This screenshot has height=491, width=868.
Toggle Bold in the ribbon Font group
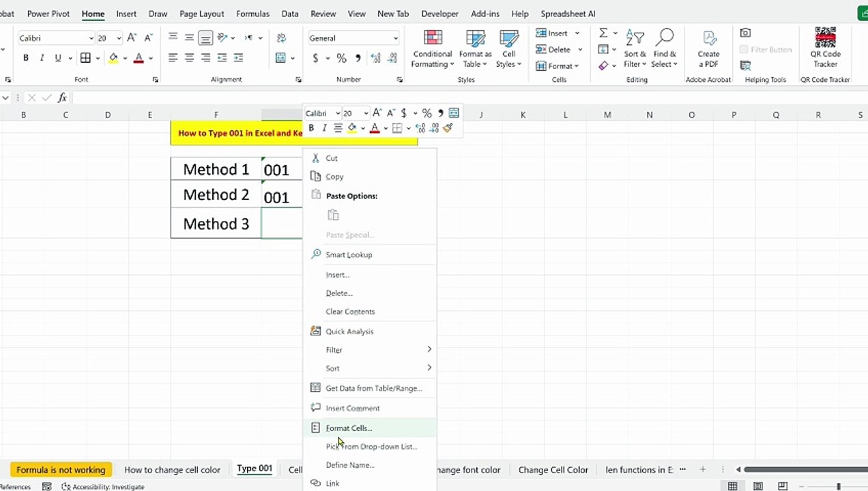26,58
